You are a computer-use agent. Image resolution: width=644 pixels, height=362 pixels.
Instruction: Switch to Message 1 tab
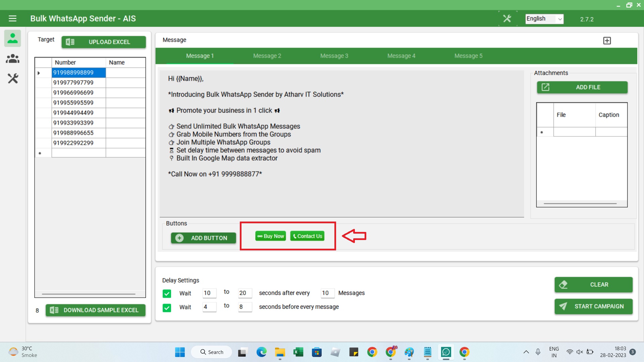tap(200, 56)
